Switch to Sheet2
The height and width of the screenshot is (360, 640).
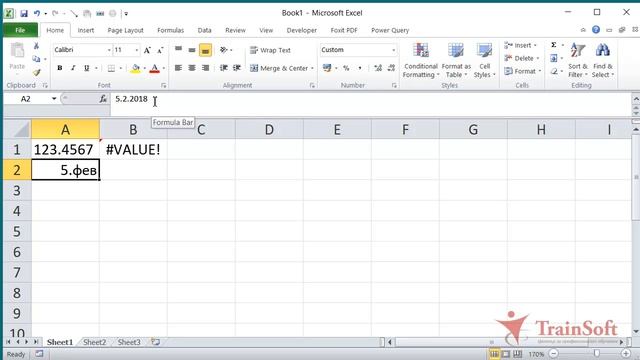tap(94, 342)
